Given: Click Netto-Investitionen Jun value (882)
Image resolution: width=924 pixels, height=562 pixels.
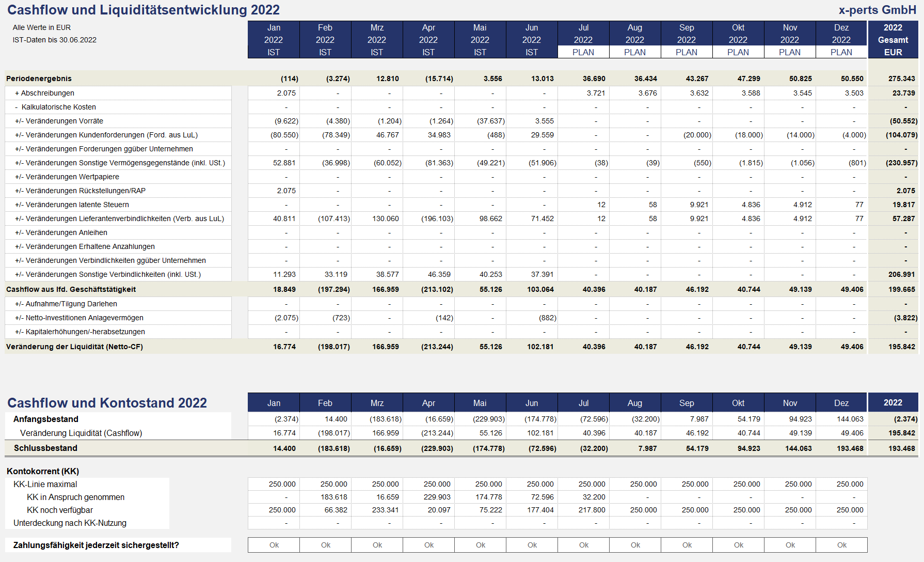Looking at the screenshot, I should click(547, 318).
